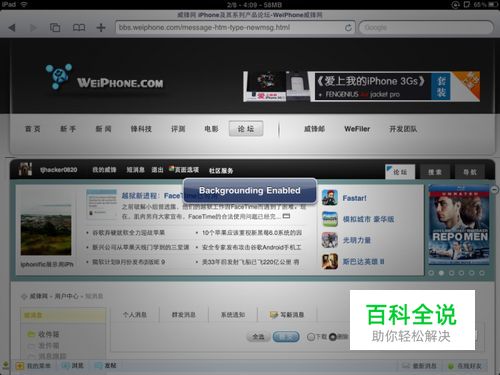Open the 写新消息 tab with the envelope icon
The image size is (500, 375).
click(287, 315)
